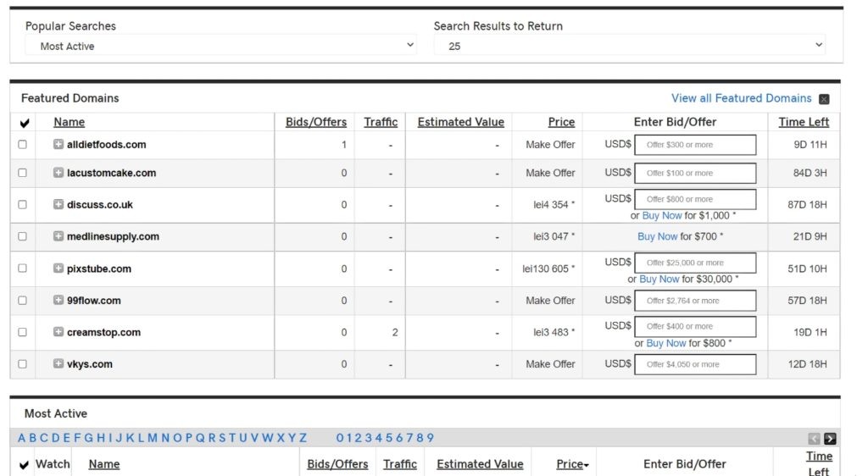
Task: Go to previous page arrow in Most Active
Action: pyautogui.click(x=814, y=439)
